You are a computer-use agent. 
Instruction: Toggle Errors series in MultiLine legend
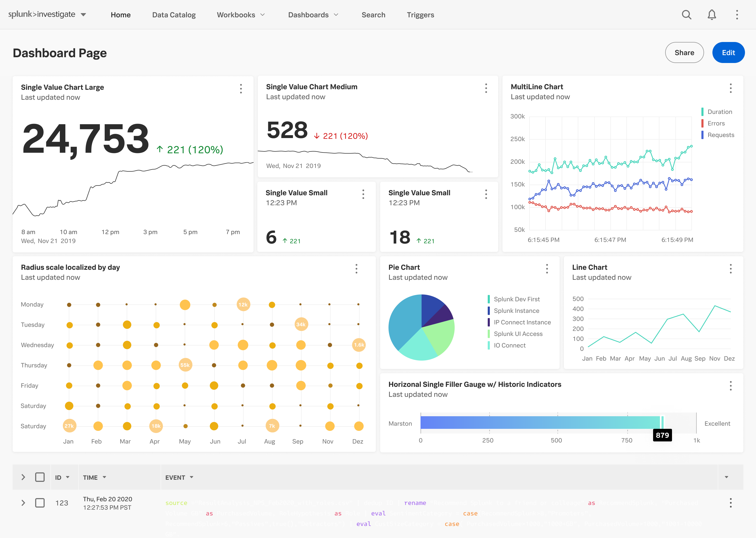click(716, 123)
